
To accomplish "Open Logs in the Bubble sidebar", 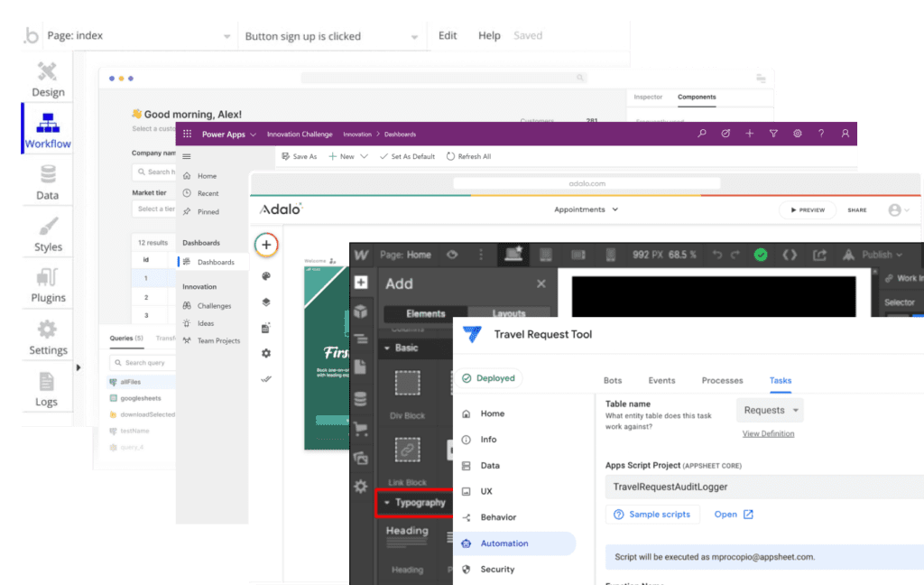I will point(47,389).
